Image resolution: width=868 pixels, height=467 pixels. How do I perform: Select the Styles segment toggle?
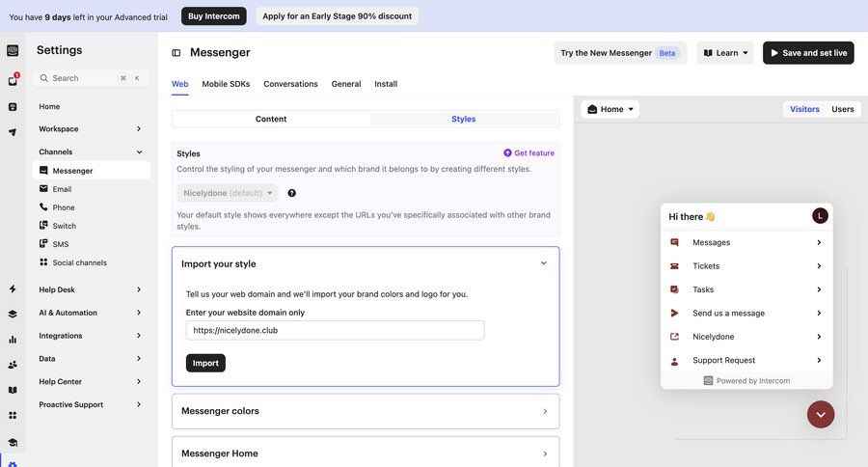pyautogui.click(x=463, y=119)
